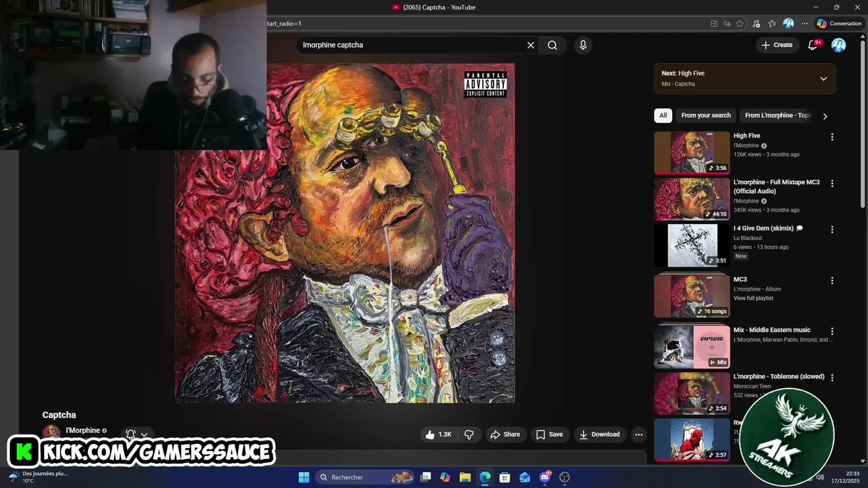The width and height of the screenshot is (868, 488).
Task: Click View full playlist link
Action: coord(753,298)
